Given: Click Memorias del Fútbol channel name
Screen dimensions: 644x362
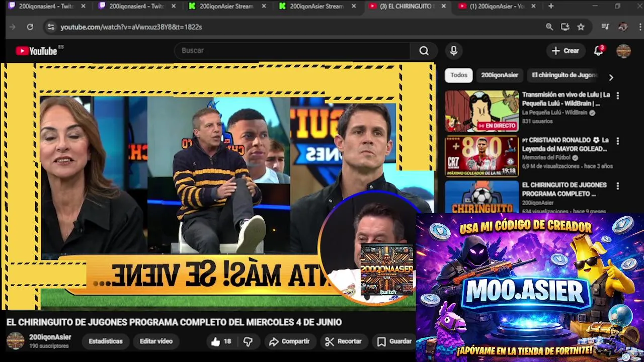Looking at the screenshot, I should pos(547,157).
